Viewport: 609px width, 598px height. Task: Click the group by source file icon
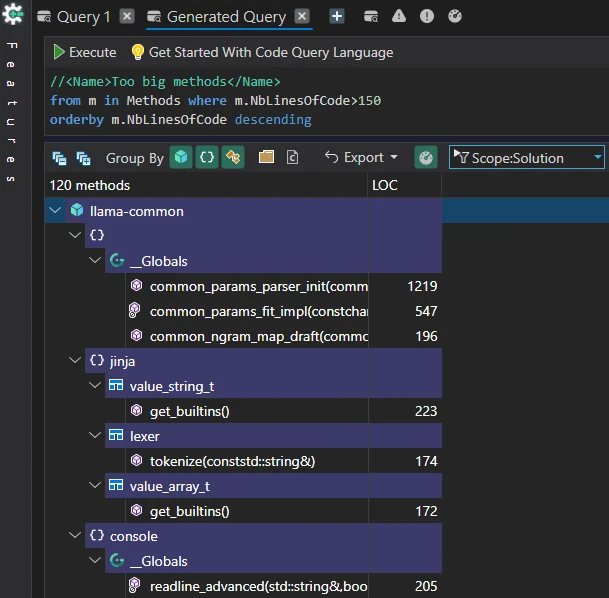[292, 157]
